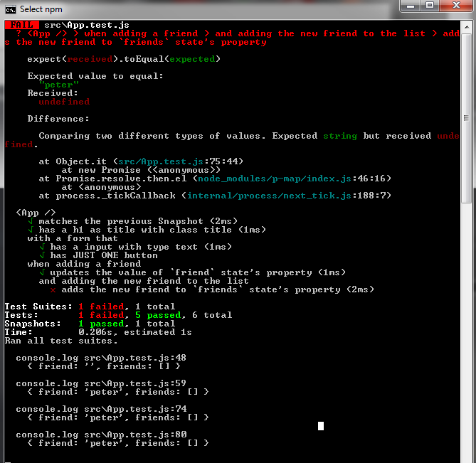
Task: Click the green 'string' type word
Action: [340, 136]
